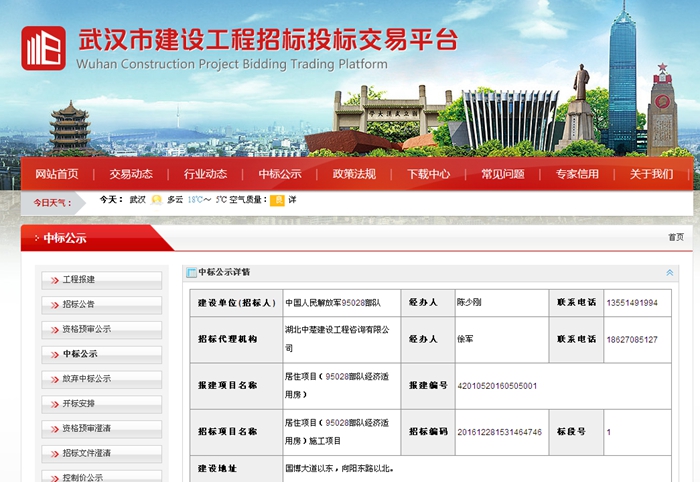Click the red platform logo icon
700x482 pixels.
pos(43,48)
